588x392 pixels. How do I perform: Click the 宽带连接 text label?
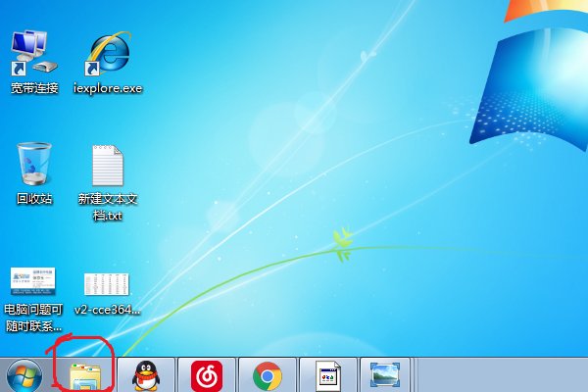pyautogui.click(x=34, y=88)
